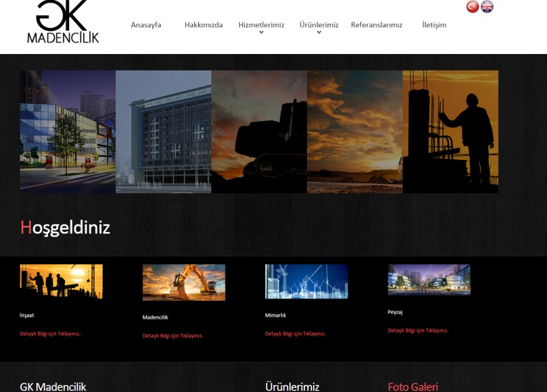Open the Anasayfa menu item
This screenshot has height=392, width=547.
coord(146,25)
